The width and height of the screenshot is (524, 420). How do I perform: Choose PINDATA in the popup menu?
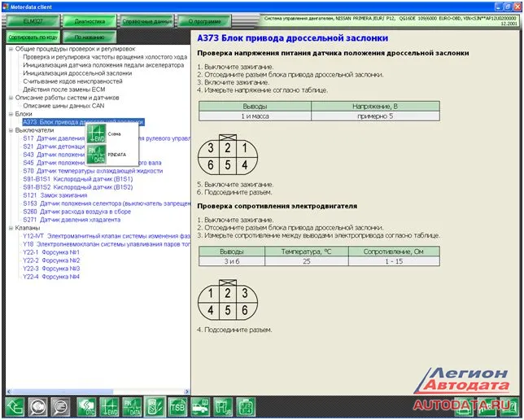pos(117,155)
